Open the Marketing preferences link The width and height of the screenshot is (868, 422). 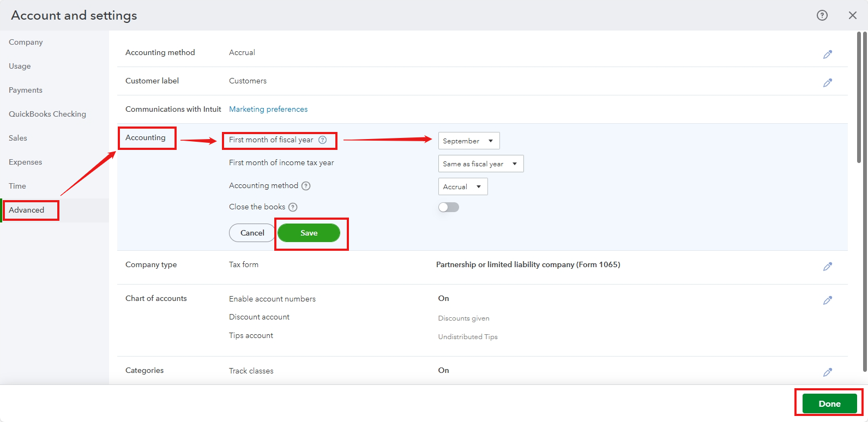click(x=268, y=109)
